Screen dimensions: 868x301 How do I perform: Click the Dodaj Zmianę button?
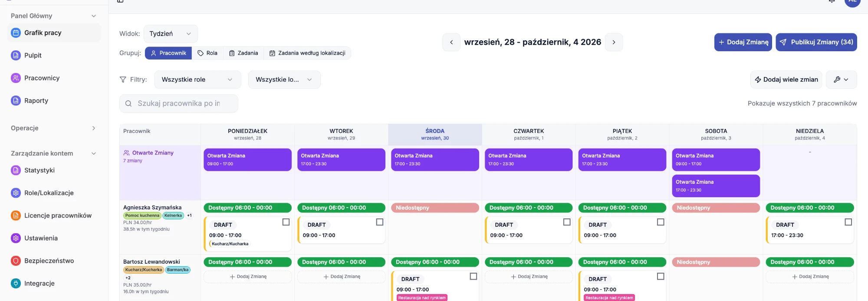743,42
